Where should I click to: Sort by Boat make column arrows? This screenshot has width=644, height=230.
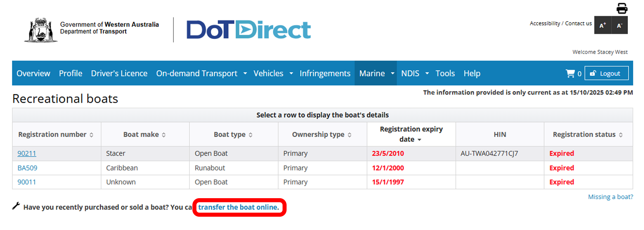[164, 135]
